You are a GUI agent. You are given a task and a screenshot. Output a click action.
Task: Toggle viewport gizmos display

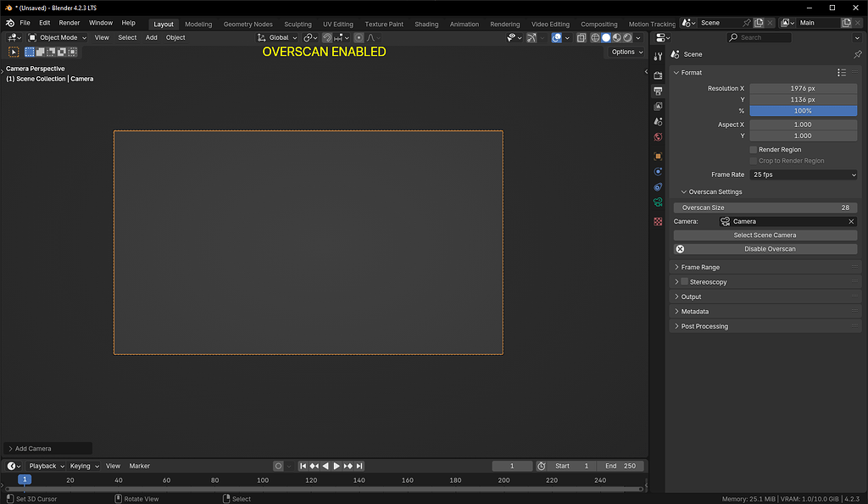click(531, 37)
